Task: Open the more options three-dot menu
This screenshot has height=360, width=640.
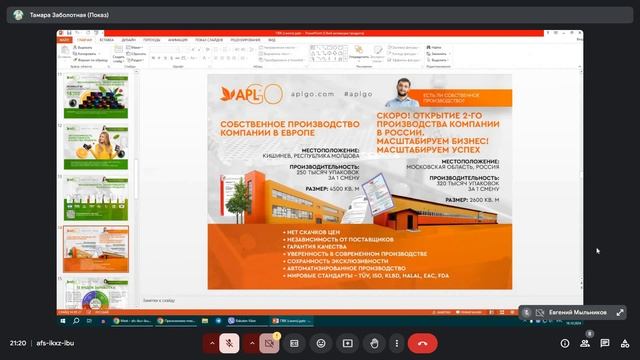Action: (396, 343)
